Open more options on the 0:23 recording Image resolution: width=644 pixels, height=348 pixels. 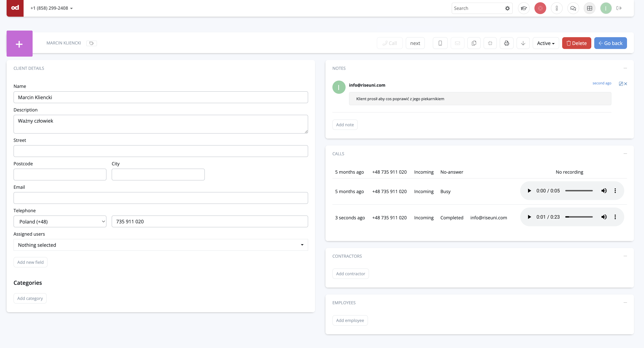(615, 217)
